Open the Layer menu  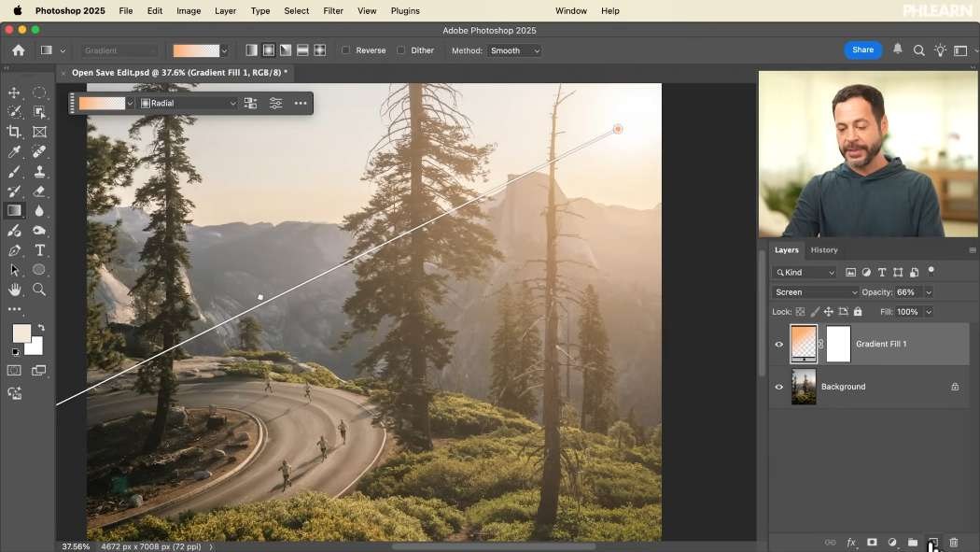tap(225, 10)
